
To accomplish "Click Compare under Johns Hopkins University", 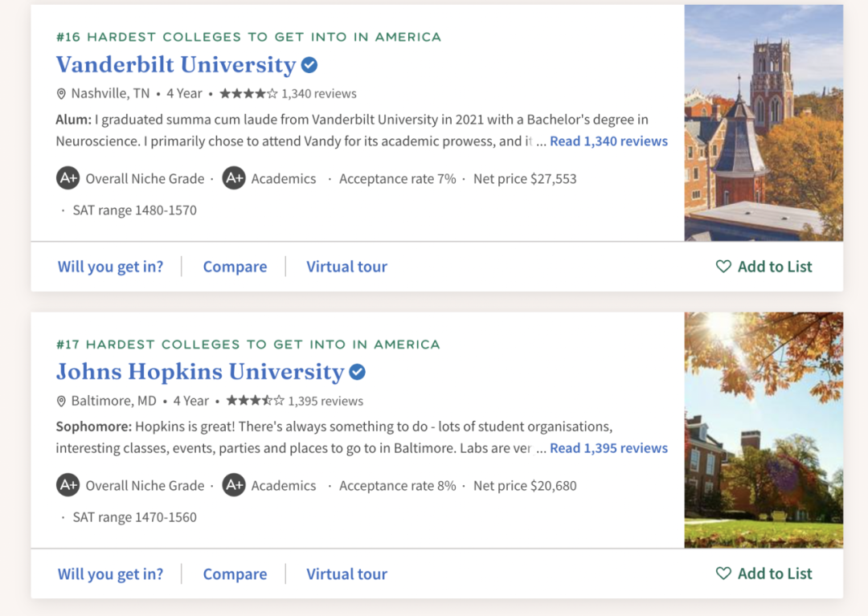I will tap(235, 574).
